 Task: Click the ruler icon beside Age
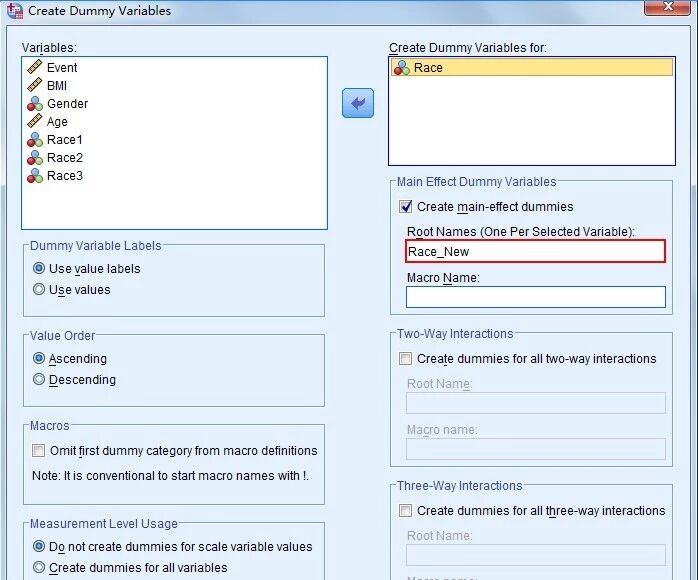[x=35, y=121]
